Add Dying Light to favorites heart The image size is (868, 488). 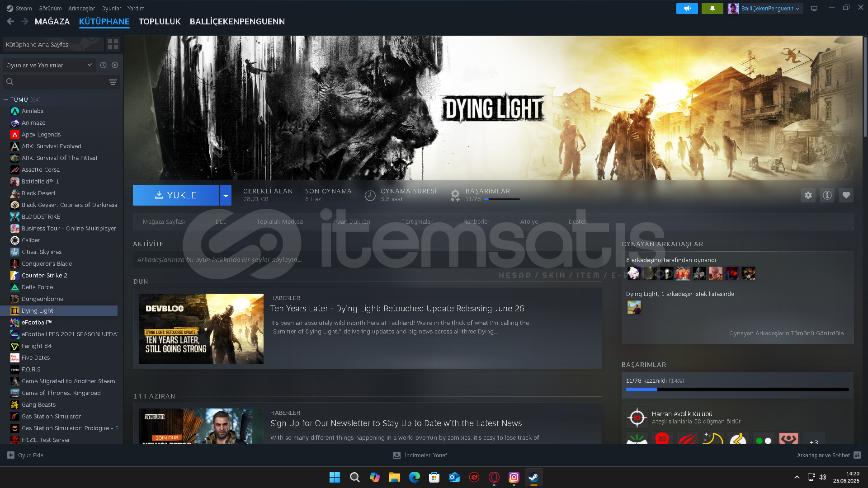click(846, 195)
